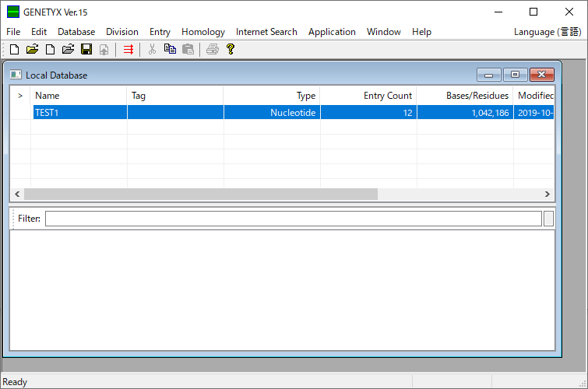Open the Database menu

click(76, 32)
